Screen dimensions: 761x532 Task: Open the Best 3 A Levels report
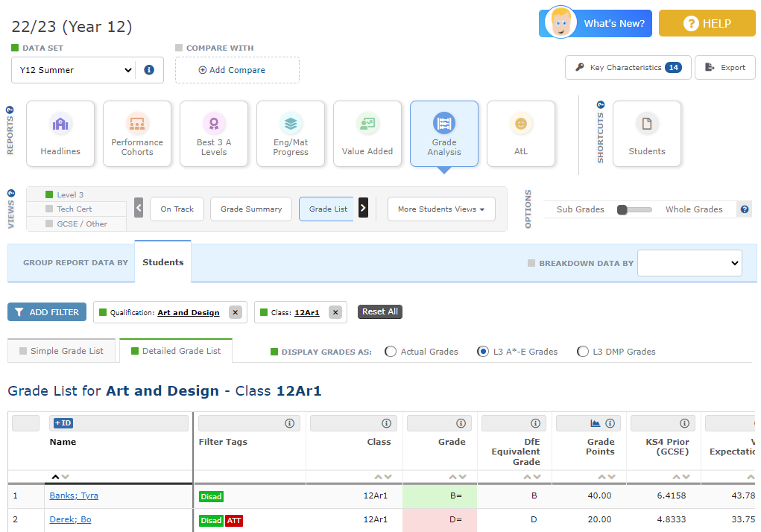214,134
